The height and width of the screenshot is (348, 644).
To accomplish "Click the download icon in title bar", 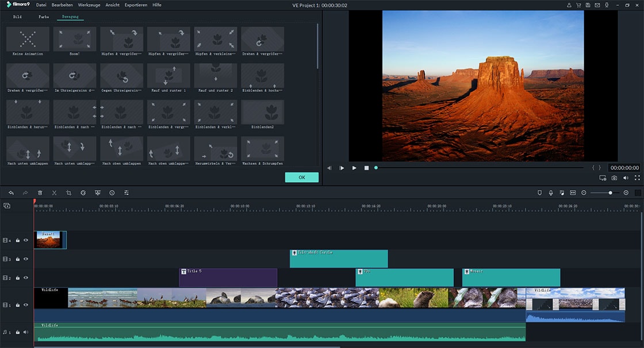I will coord(607,5).
